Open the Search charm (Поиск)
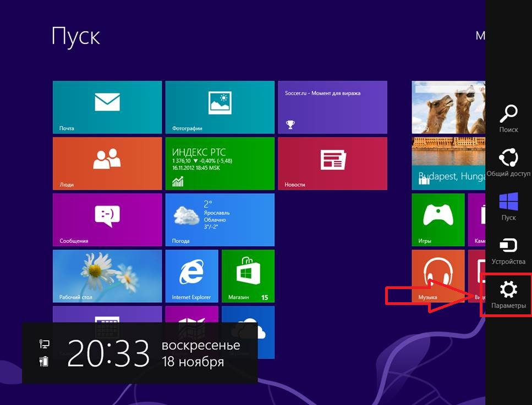532x405 pixels. tap(508, 118)
